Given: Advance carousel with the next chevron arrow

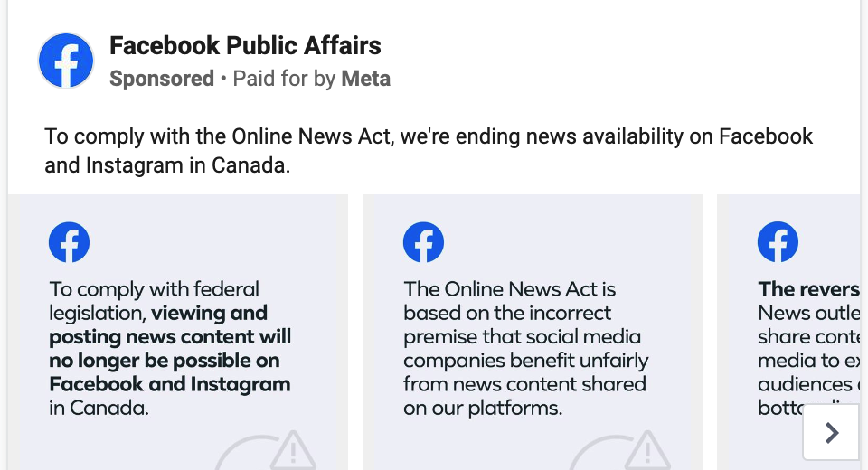Looking at the screenshot, I should [x=831, y=432].
